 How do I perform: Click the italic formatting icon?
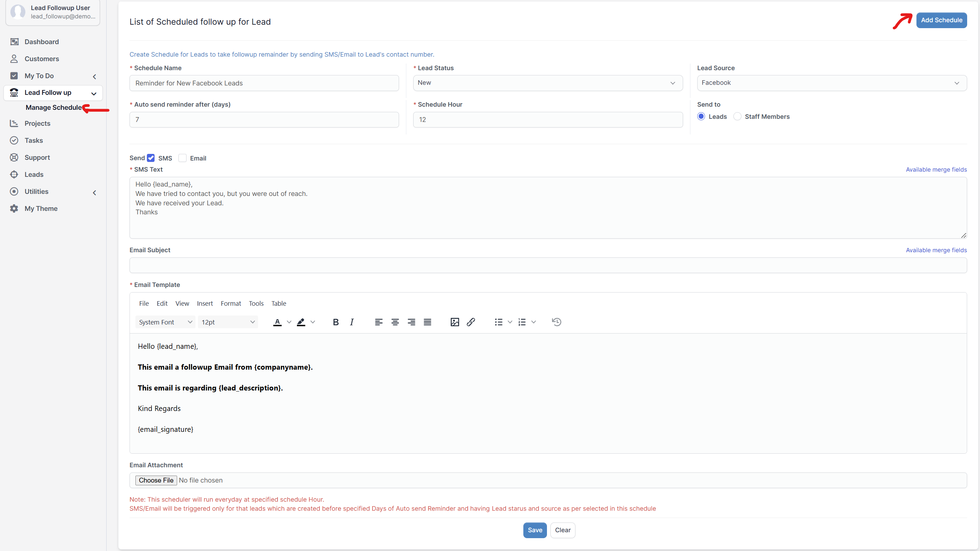coord(352,321)
